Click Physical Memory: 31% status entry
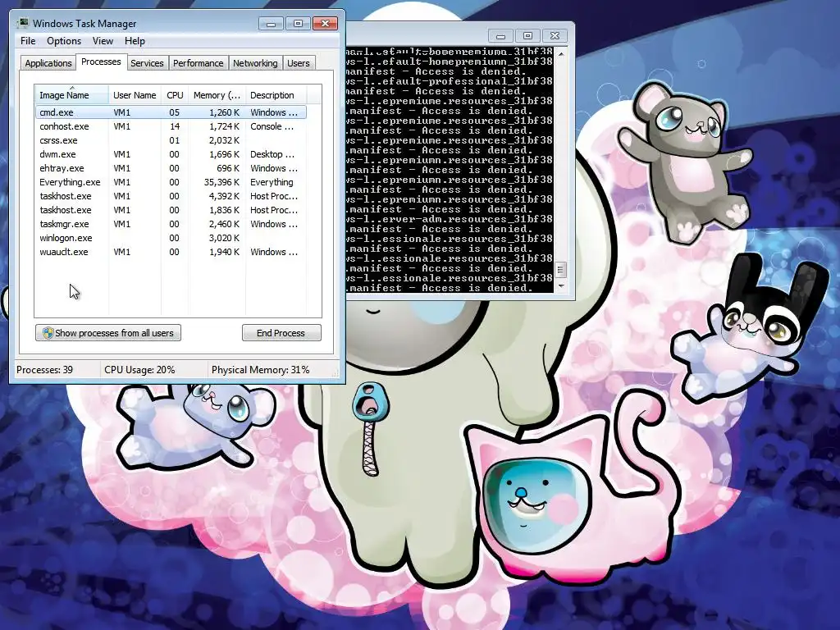Image resolution: width=840 pixels, height=630 pixels. pyautogui.click(x=260, y=370)
